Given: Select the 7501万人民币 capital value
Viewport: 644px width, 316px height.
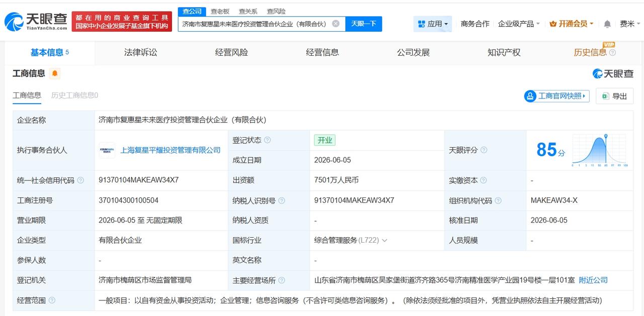Looking at the screenshot, I should click(x=336, y=180).
